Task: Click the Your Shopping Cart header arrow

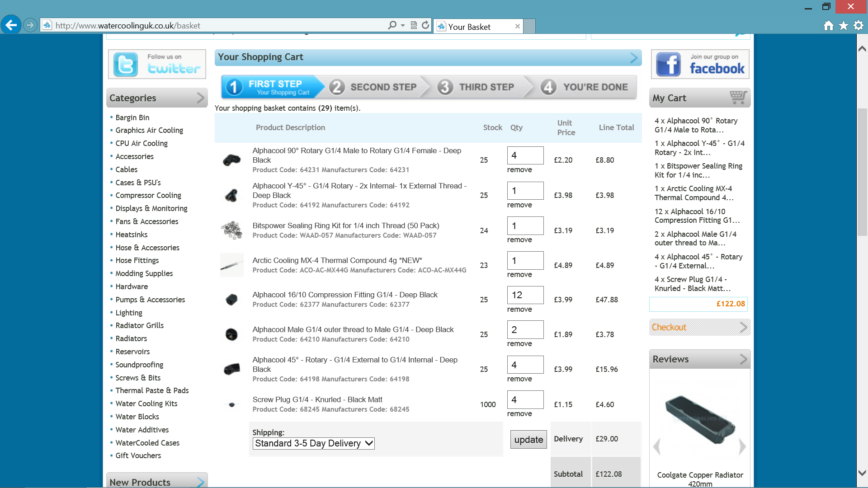Action: [x=633, y=57]
